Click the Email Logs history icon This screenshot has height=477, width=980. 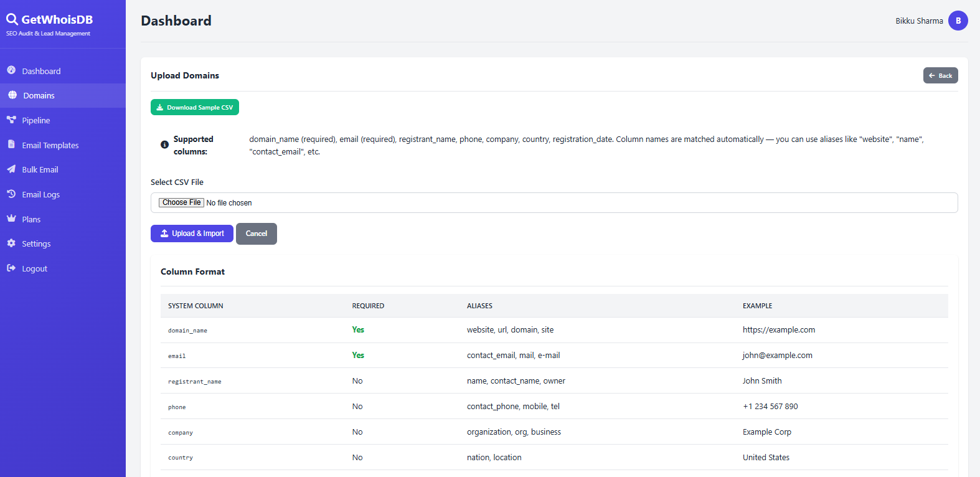pos(11,194)
